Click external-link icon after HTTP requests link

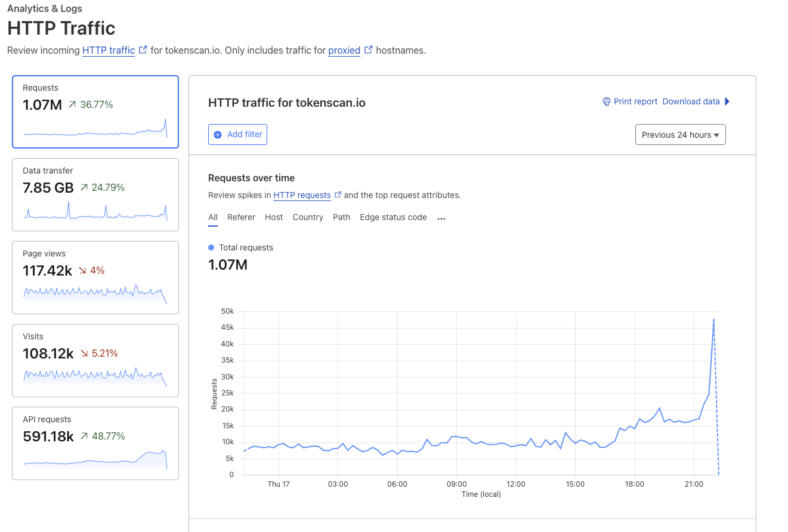click(x=338, y=194)
